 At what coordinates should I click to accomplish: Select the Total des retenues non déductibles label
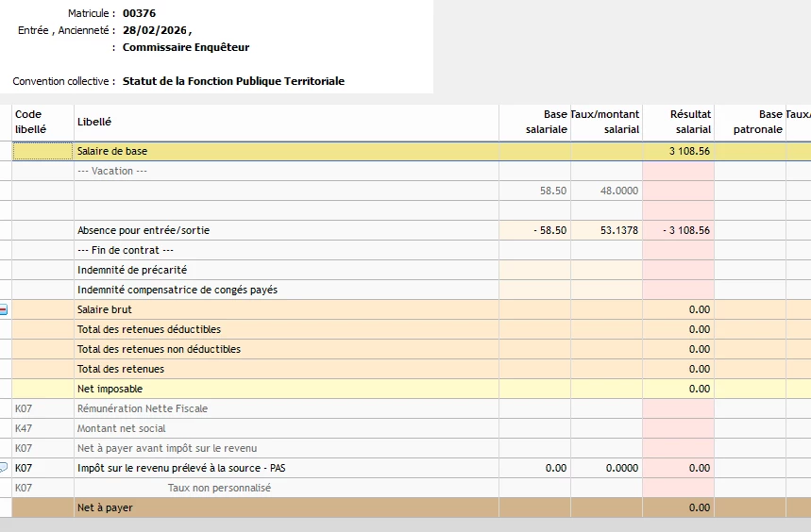click(x=159, y=349)
